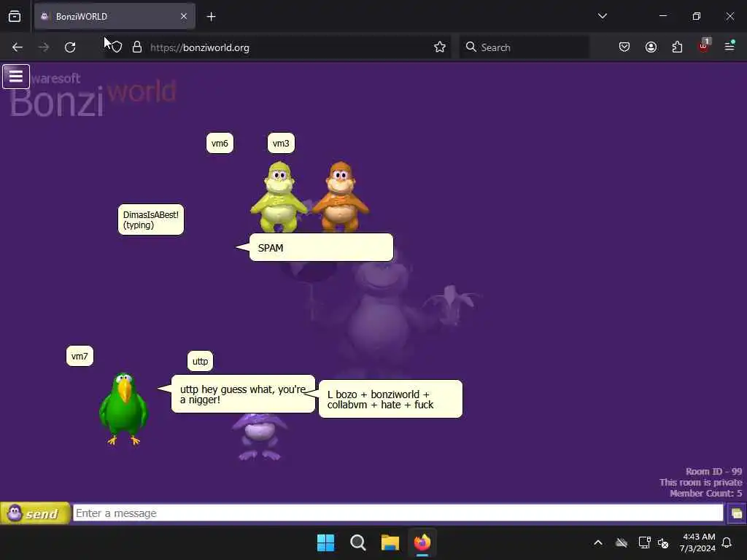Viewport: 747px width, 560px height.
Task: Open the notifications bell icon
Action: tap(727, 542)
